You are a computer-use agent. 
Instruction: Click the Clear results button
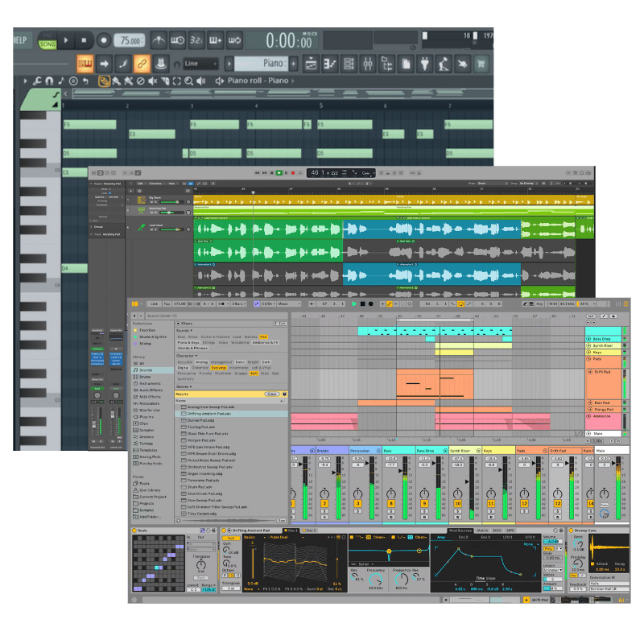(x=271, y=394)
